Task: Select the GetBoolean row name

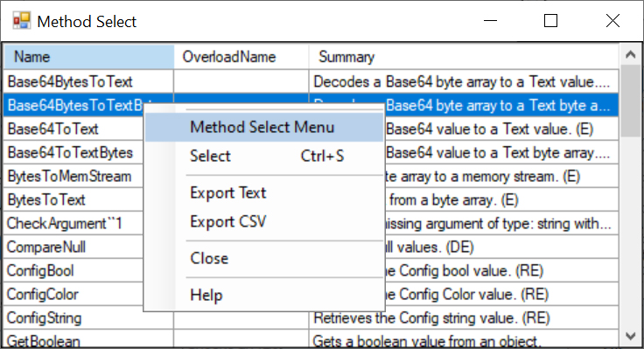Action: pos(43,341)
